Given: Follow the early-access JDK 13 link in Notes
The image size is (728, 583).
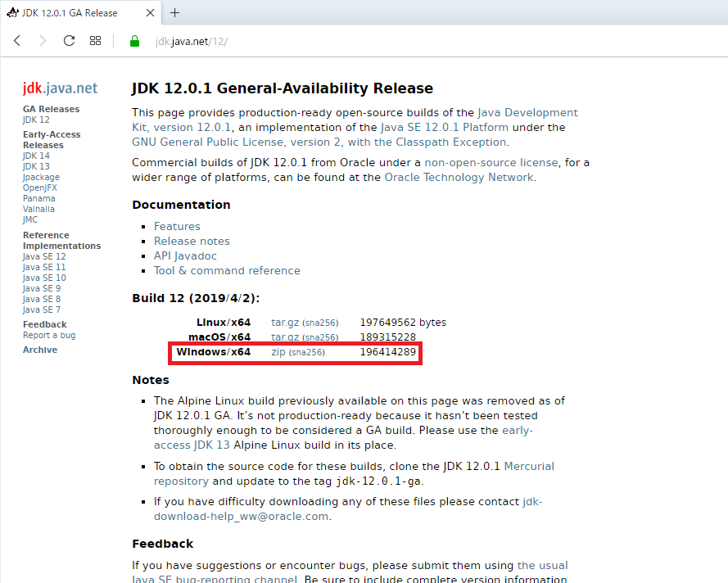Looking at the screenshot, I should 343,438.
